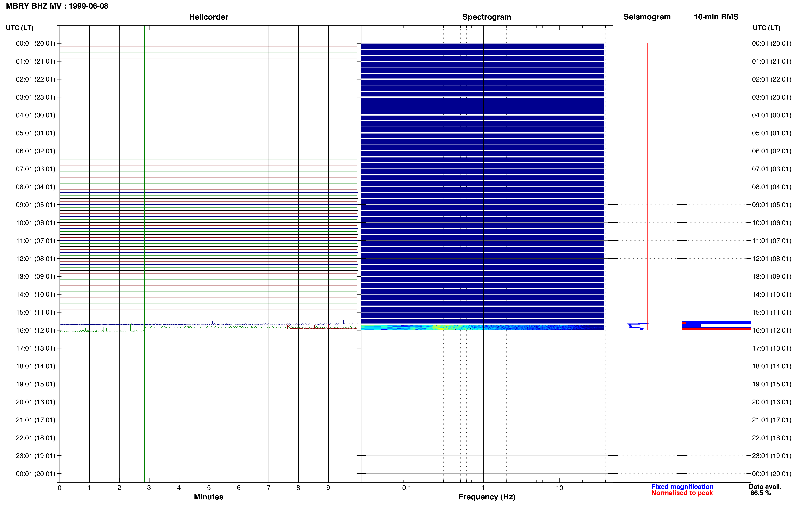Click the "66.5 %" data availability value

pos(761,493)
